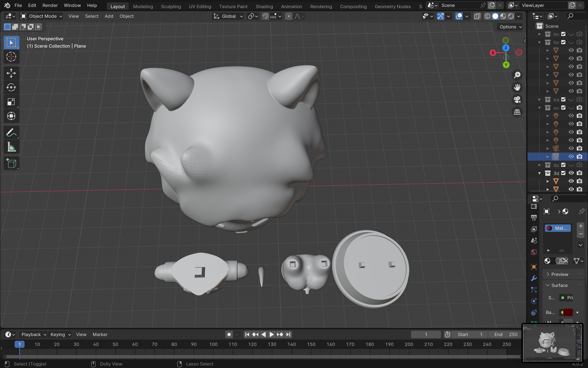Viewport: 588px width, 368px height.
Task: Open the Playback dropdown in timeline
Action: click(x=33, y=334)
